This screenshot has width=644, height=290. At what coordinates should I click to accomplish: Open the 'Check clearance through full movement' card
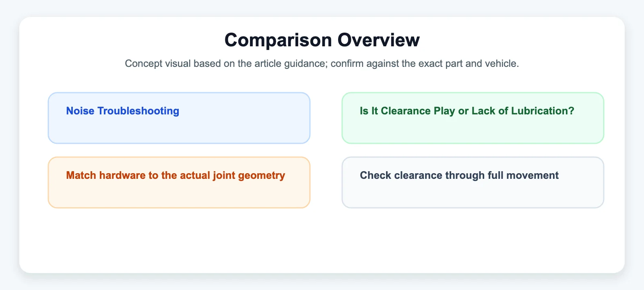coord(473,182)
